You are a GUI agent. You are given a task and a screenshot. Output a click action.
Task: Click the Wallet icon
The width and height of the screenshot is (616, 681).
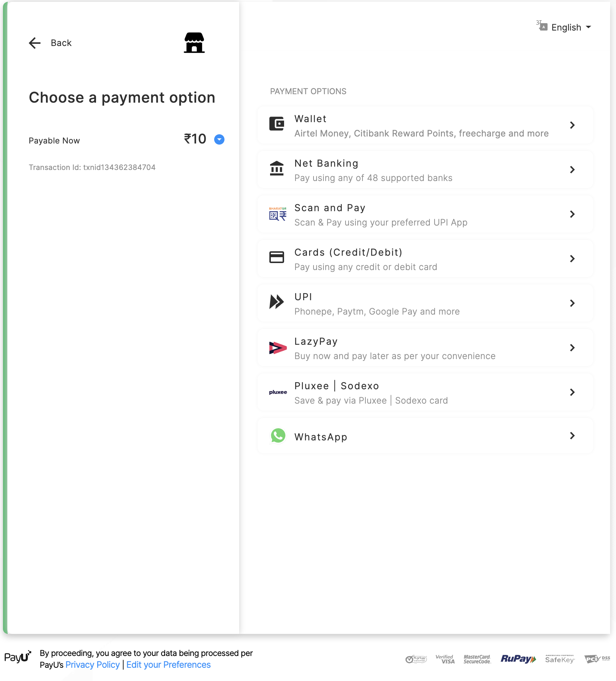[x=277, y=124]
